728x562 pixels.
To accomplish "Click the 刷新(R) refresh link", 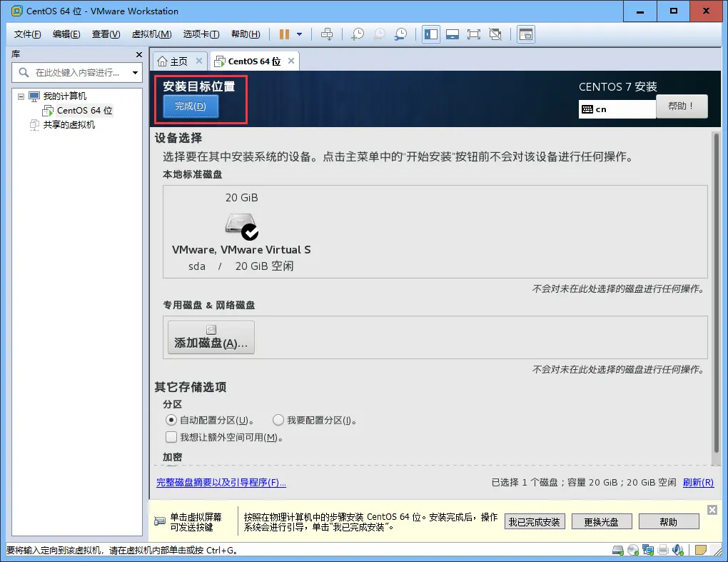I will point(698,483).
